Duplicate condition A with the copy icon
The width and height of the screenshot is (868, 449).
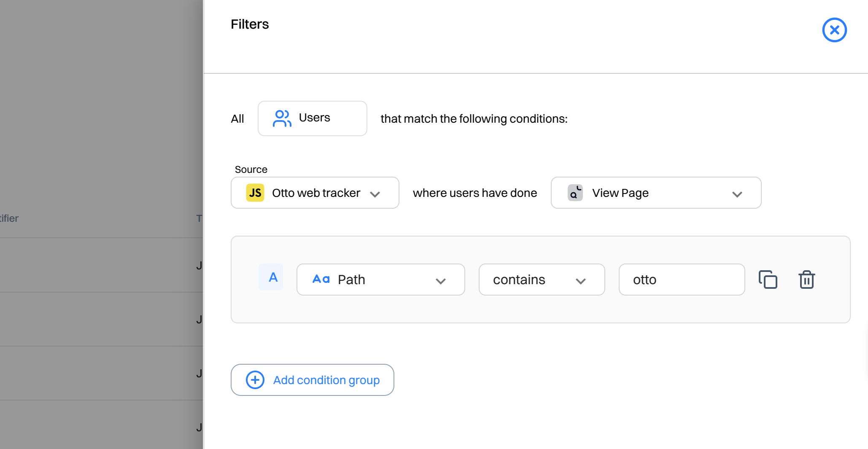(768, 280)
